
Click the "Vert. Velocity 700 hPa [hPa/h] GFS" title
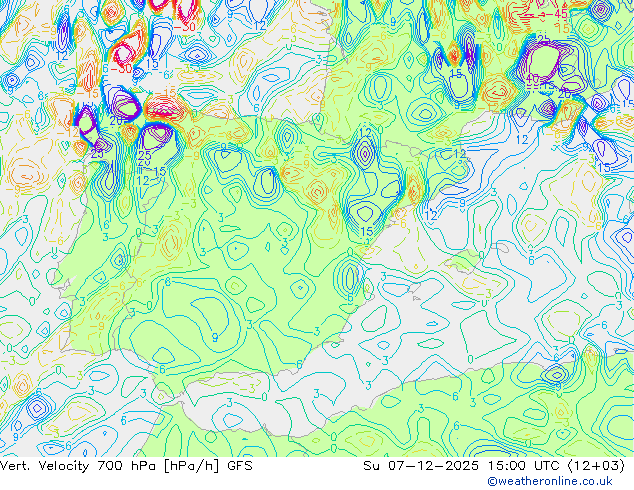(x=126, y=466)
